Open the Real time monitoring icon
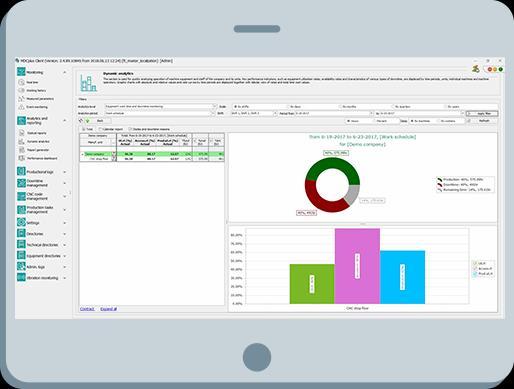This screenshot has width=514, height=389. click(21, 82)
